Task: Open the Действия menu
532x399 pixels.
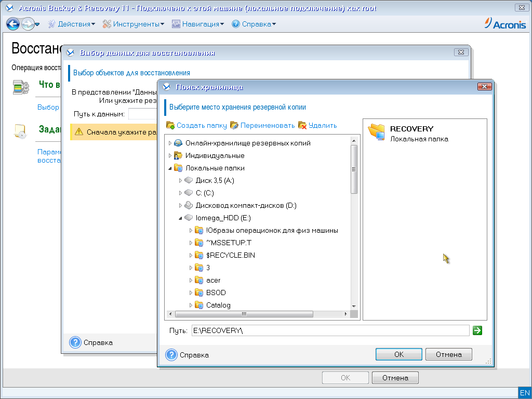Action: click(71, 24)
